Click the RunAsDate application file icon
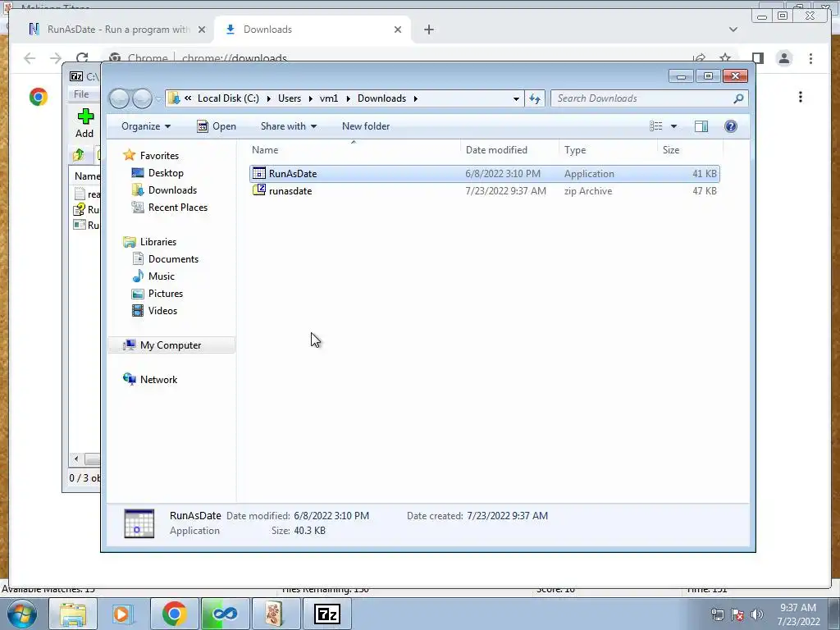This screenshot has width=840, height=630. click(x=258, y=173)
